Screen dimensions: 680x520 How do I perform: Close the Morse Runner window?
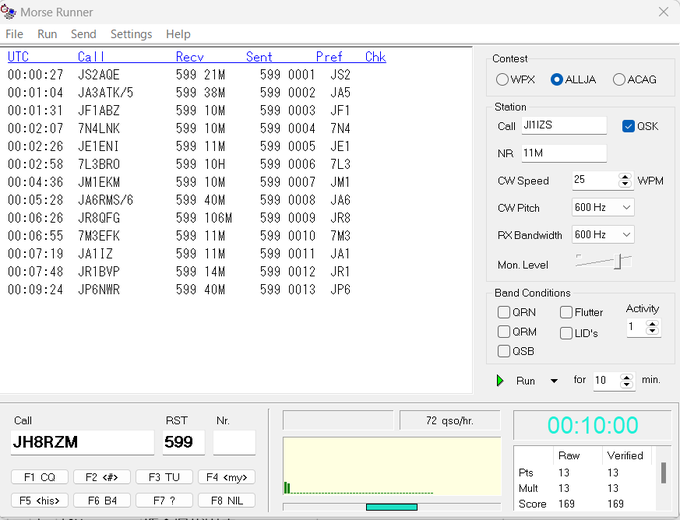click(x=664, y=12)
